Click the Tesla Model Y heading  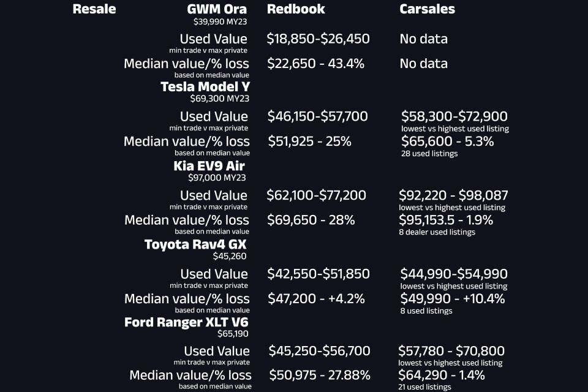tap(205, 86)
